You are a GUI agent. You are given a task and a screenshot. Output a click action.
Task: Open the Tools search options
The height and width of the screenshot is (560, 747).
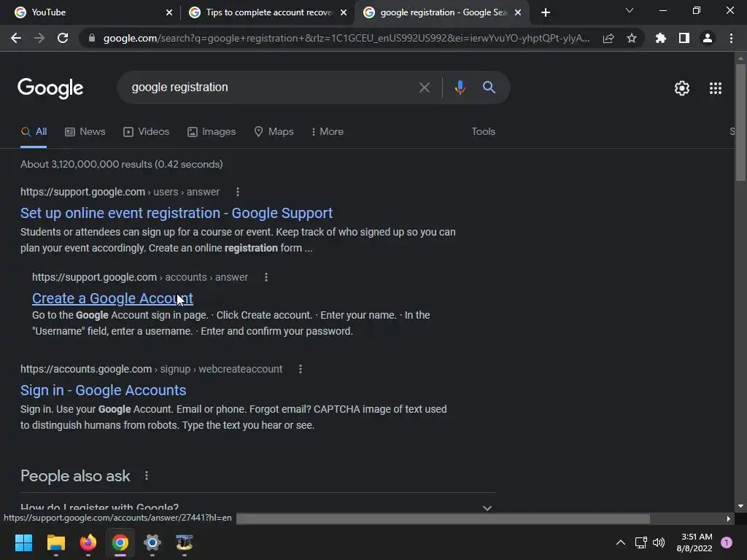click(x=484, y=132)
